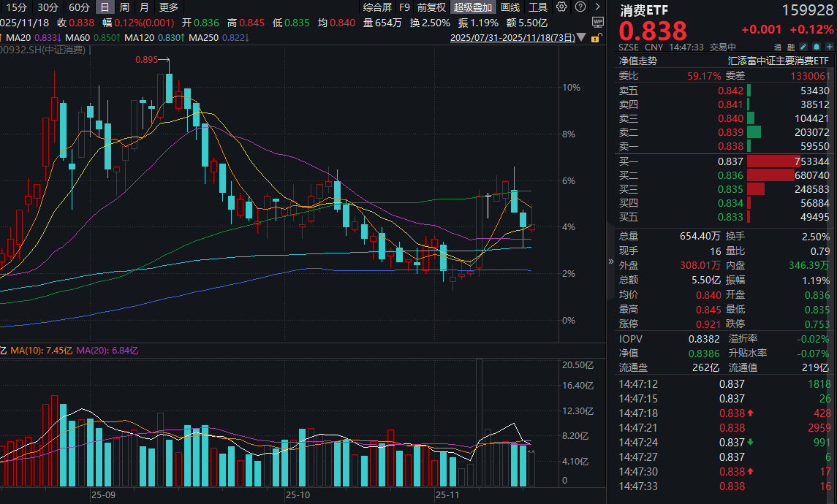This screenshot has height=504, width=837.
Task: Open the chart settings gear icon
Action: pos(561,7)
